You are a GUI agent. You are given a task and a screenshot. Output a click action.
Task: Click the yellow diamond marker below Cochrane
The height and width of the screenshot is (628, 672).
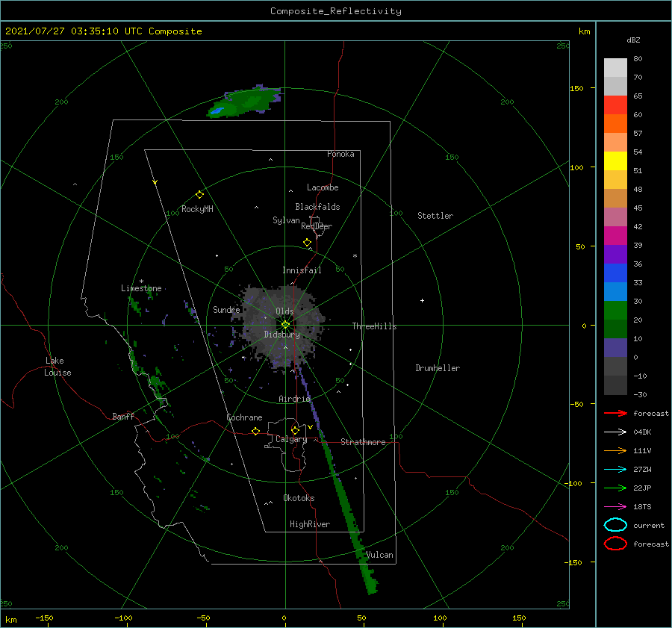[x=256, y=432]
